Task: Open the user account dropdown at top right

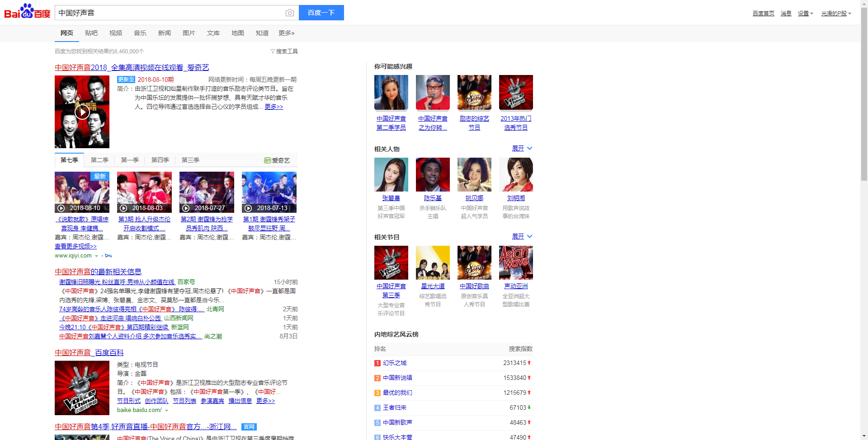Action: pos(836,14)
